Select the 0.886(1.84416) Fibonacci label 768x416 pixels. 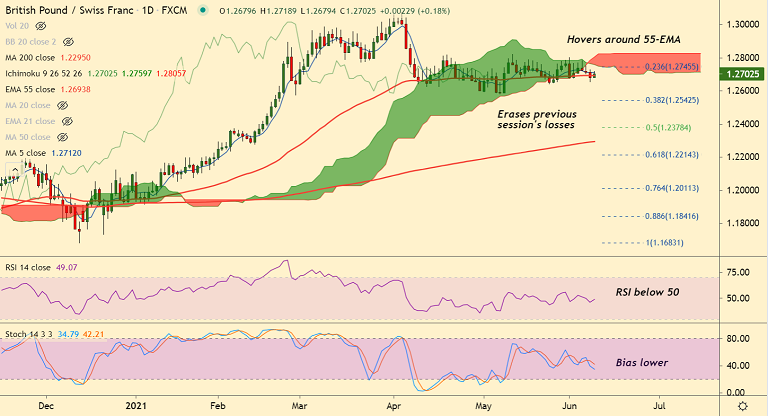point(672,216)
